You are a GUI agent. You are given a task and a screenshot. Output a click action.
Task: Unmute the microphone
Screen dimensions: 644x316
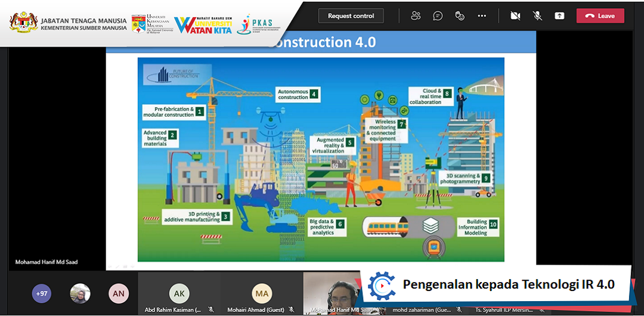pos(537,16)
